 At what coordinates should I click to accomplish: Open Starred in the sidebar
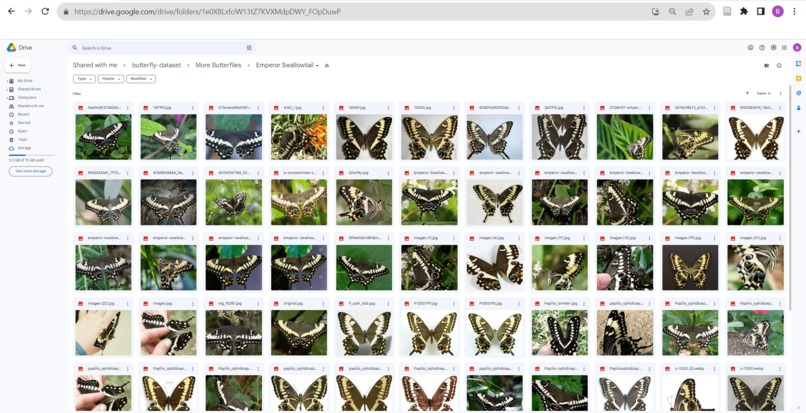(24, 122)
